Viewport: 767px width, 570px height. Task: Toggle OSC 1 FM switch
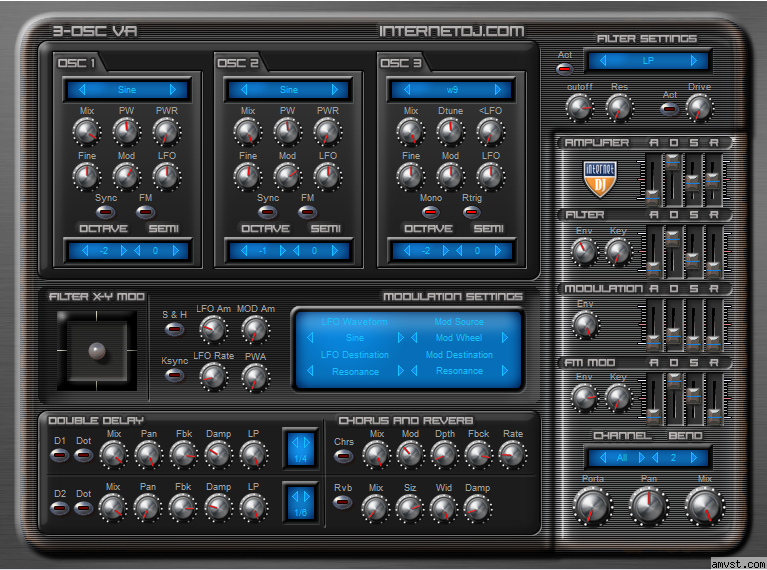pyautogui.click(x=145, y=212)
